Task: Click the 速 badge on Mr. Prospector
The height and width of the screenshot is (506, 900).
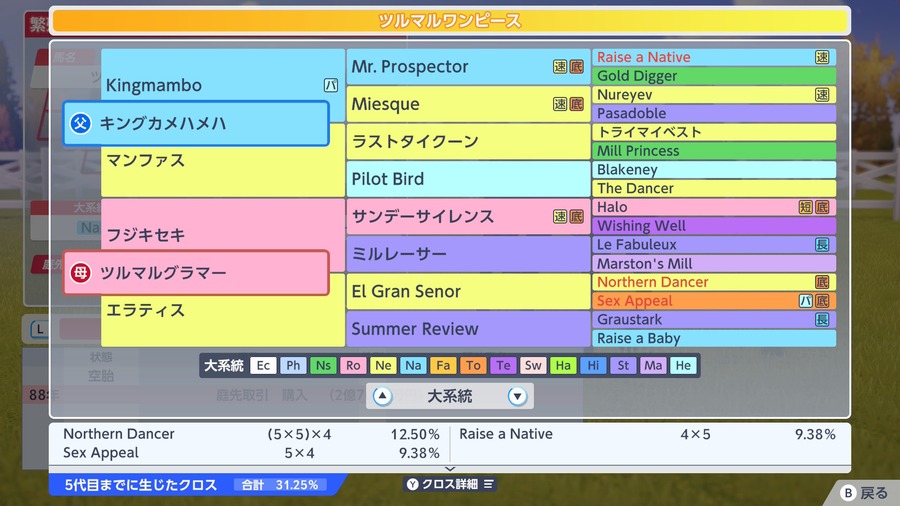Action: click(560, 67)
